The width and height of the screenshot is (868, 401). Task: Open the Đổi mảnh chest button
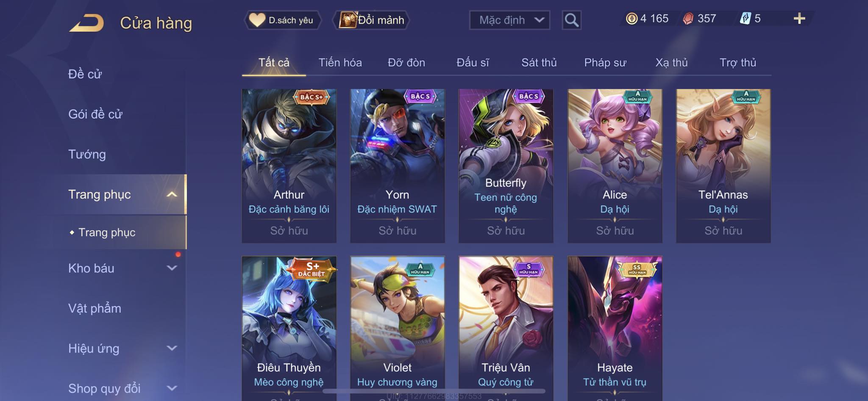tap(371, 20)
